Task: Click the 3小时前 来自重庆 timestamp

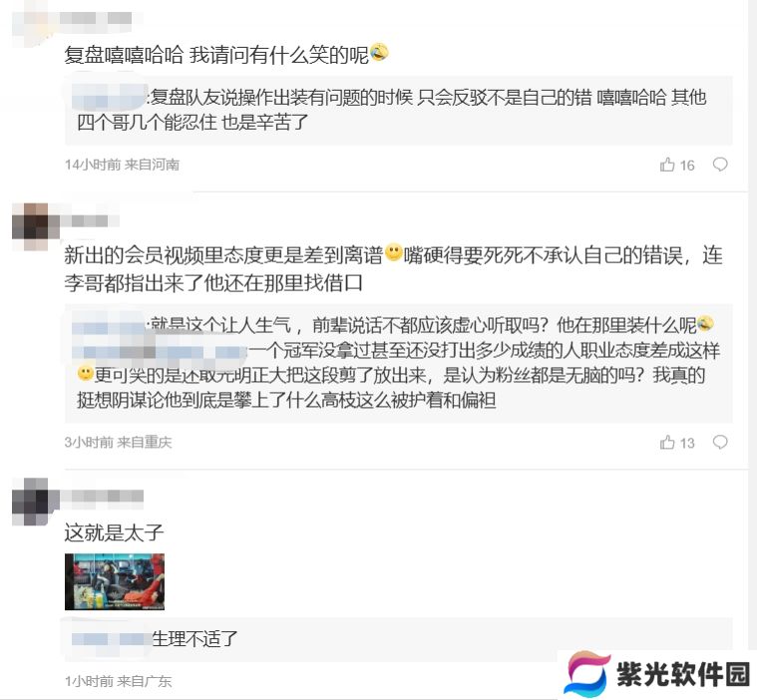Action: tap(119, 442)
